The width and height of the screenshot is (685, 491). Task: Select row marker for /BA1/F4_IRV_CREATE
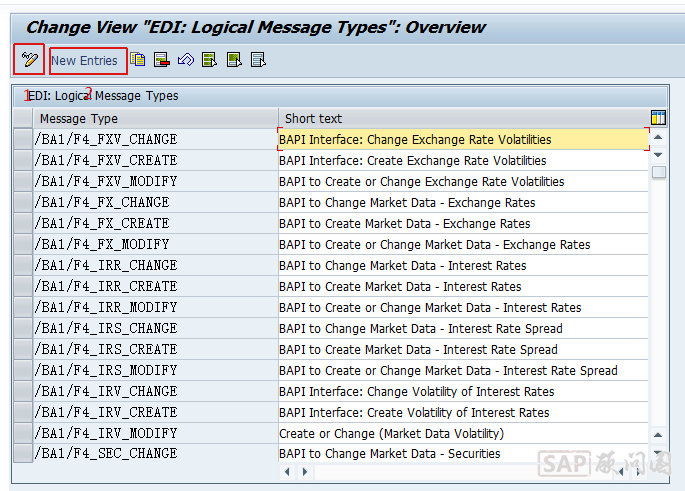pyautogui.click(x=23, y=413)
